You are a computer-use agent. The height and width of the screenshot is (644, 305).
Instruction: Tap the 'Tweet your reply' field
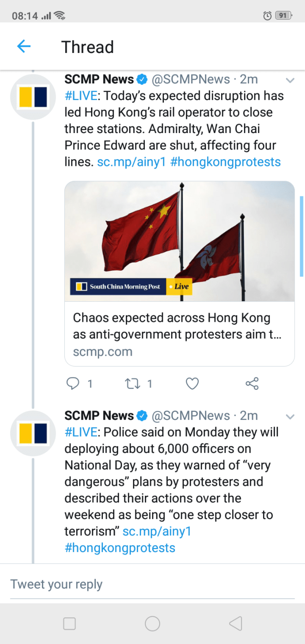pyautogui.click(x=152, y=584)
